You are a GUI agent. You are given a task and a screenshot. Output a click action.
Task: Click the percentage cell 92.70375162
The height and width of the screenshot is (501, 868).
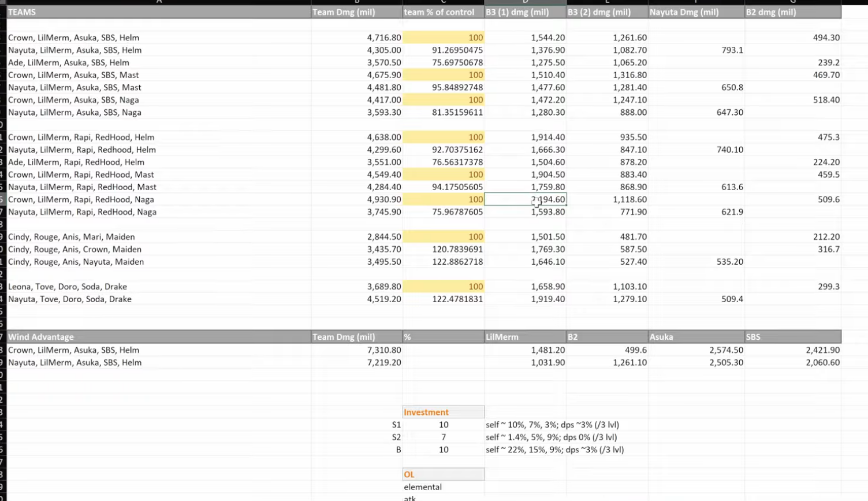444,150
